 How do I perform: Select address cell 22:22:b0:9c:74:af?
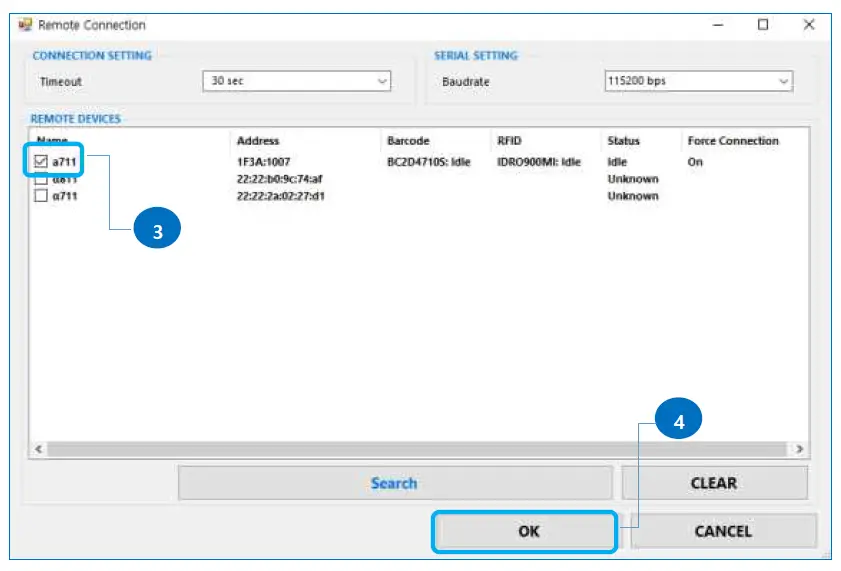coord(279,179)
